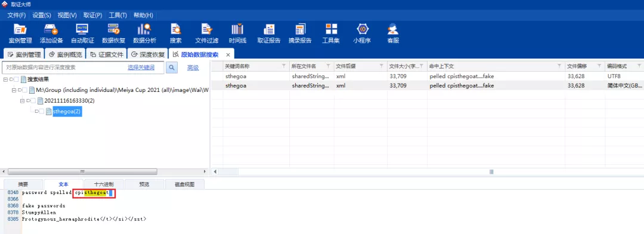This screenshot has height=234, width=644.
Task: Open the 文件后缀 column filter
Action: [382, 66]
